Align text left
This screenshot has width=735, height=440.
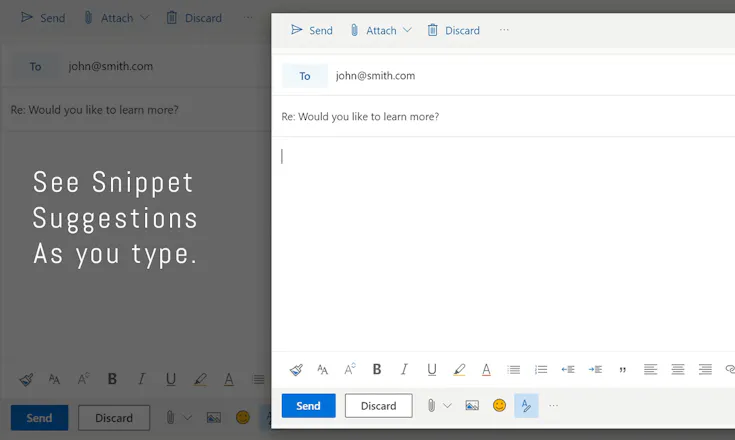(650, 370)
